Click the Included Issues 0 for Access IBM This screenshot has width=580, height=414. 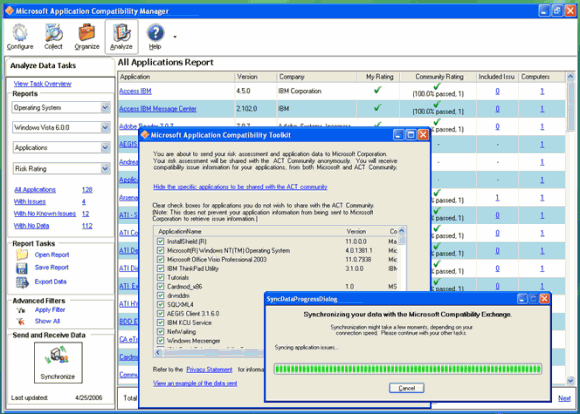pos(497,91)
